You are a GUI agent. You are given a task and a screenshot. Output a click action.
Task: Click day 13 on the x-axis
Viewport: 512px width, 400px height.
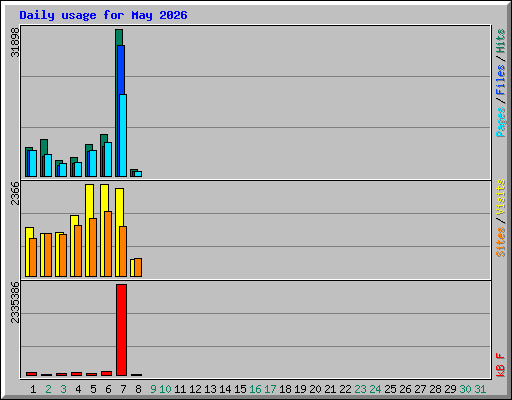(x=210, y=389)
